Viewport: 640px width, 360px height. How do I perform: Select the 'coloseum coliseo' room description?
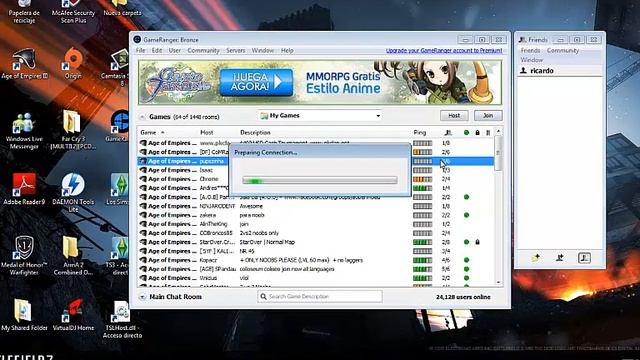(287, 269)
